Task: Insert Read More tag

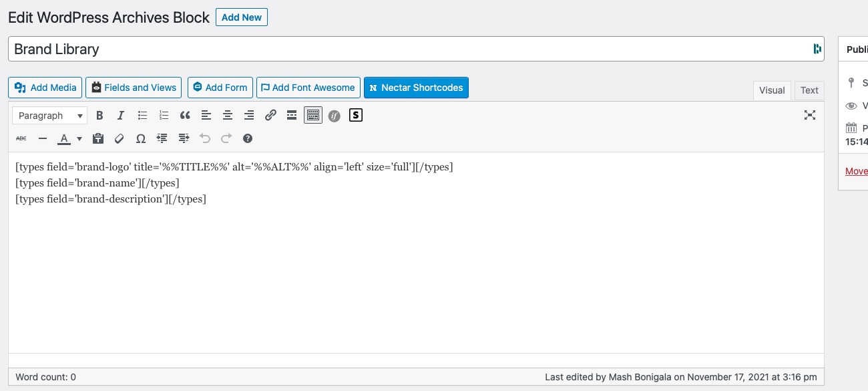Action: coord(292,116)
